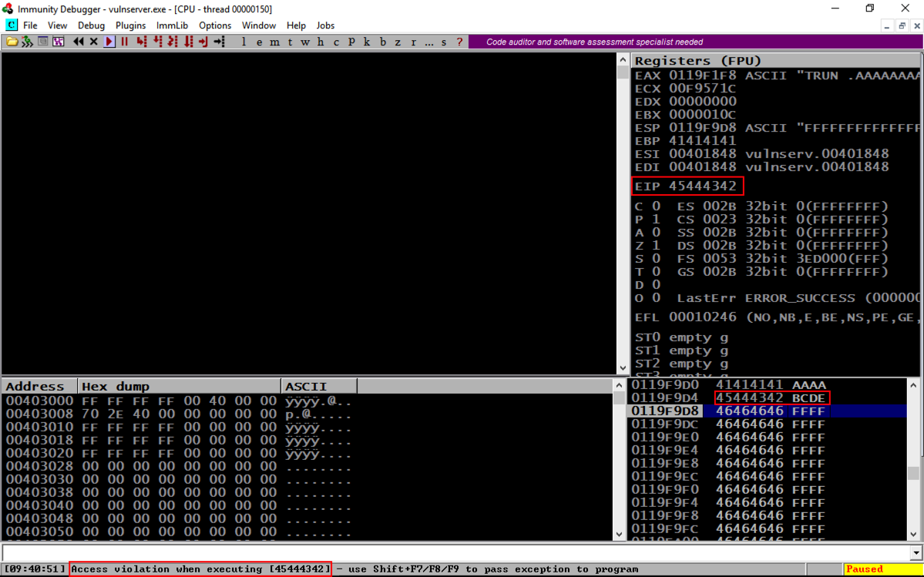The height and width of the screenshot is (577, 924).
Task: Click the command input field at bottom
Action: click(455, 552)
